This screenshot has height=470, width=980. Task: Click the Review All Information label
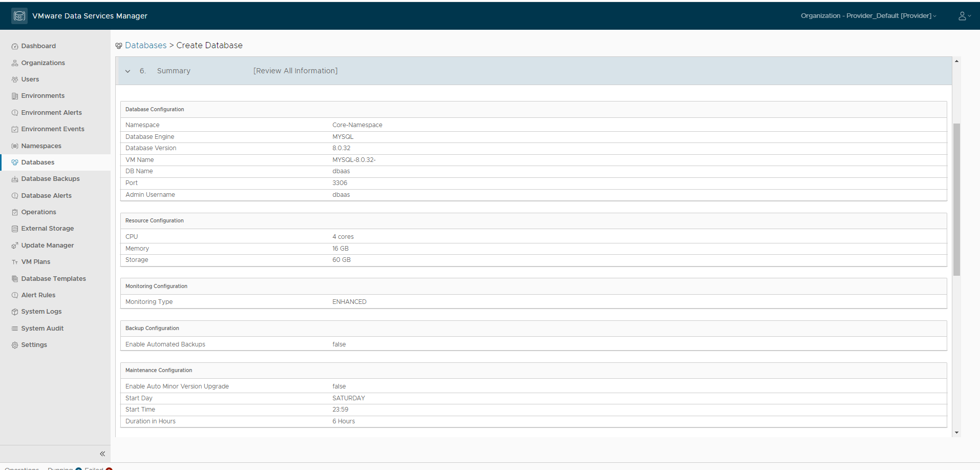295,71
